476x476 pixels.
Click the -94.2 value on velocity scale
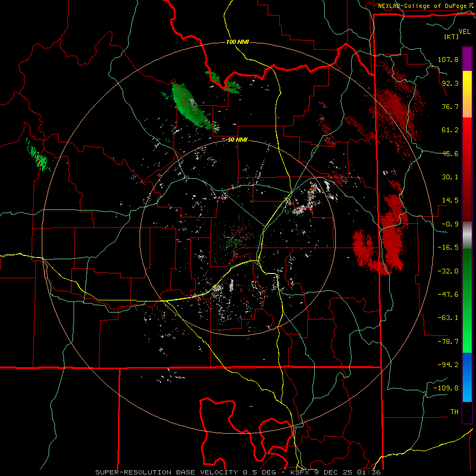pos(448,365)
